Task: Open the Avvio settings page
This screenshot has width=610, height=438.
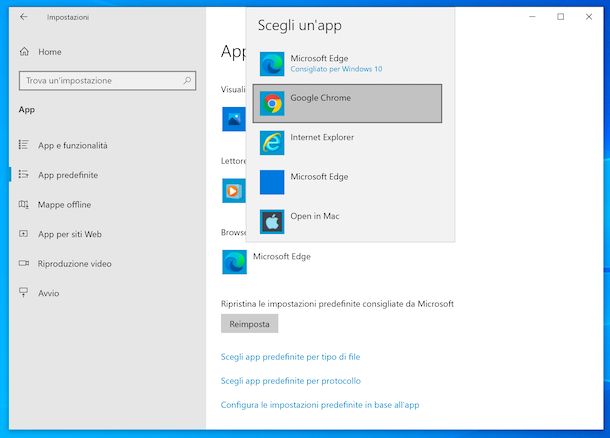Action: point(48,293)
